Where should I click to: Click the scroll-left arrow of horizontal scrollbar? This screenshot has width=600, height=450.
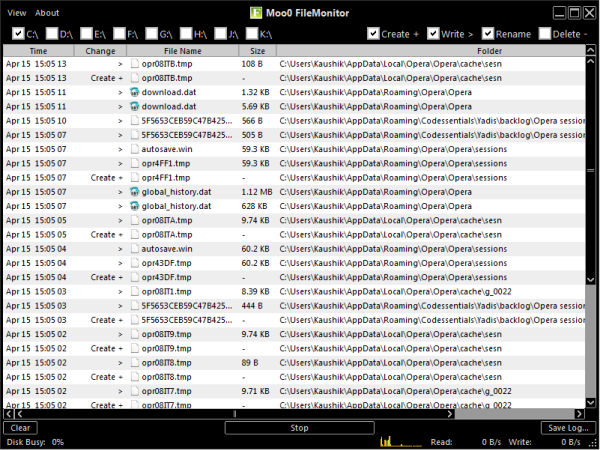(x=20, y=414)
